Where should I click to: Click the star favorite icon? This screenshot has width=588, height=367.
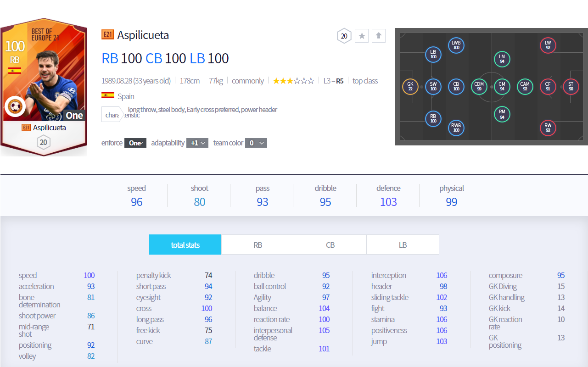pyautogui.click(x=362, y=36)
